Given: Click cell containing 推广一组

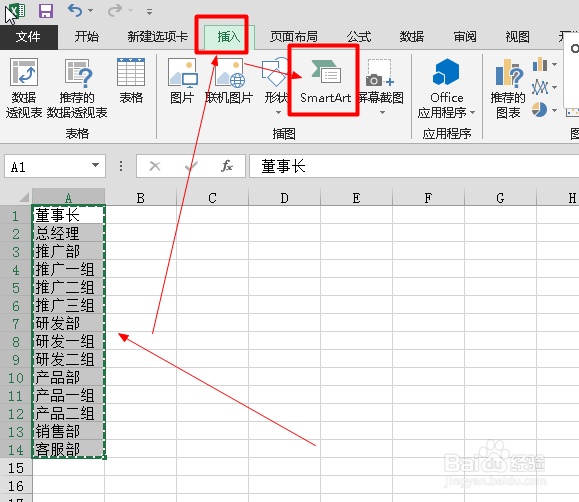Looking at the screenshot, I should click(69, 269).
